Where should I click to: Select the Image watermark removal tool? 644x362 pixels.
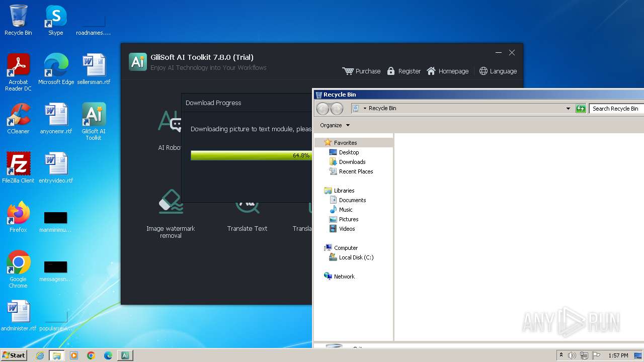(x=171, y=215)
